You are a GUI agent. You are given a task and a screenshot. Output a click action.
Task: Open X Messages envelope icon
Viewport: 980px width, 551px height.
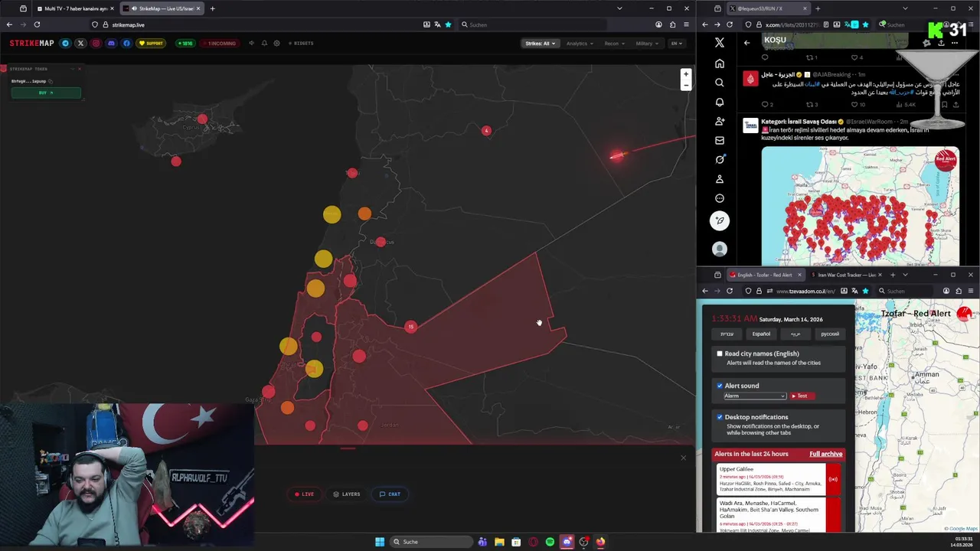pyautogui.click(x=720, y=140)
